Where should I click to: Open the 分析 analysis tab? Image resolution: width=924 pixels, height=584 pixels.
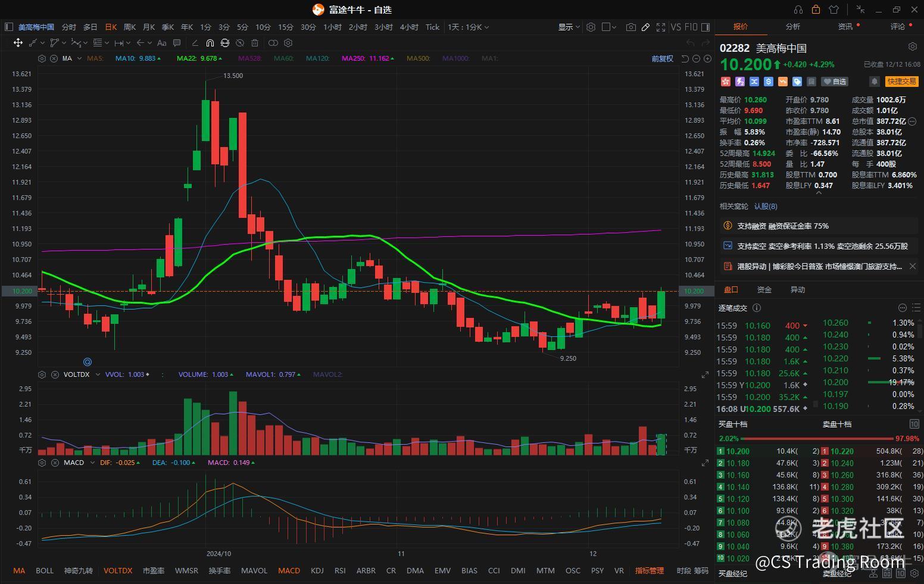tap(793, 27)
